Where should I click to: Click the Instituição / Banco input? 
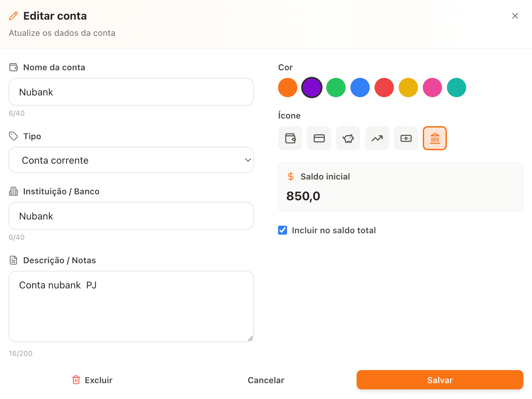131,216
